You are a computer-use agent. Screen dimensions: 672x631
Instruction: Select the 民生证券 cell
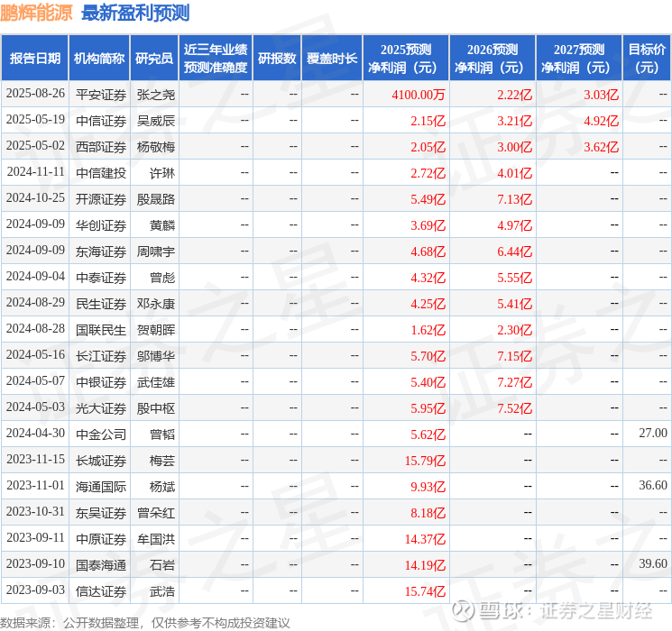(101, 304)
